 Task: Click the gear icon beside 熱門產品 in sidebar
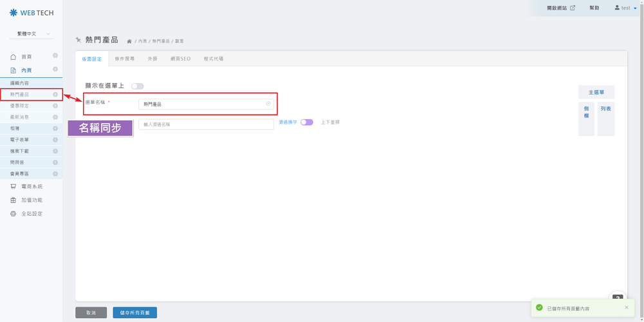pos(55,95)
